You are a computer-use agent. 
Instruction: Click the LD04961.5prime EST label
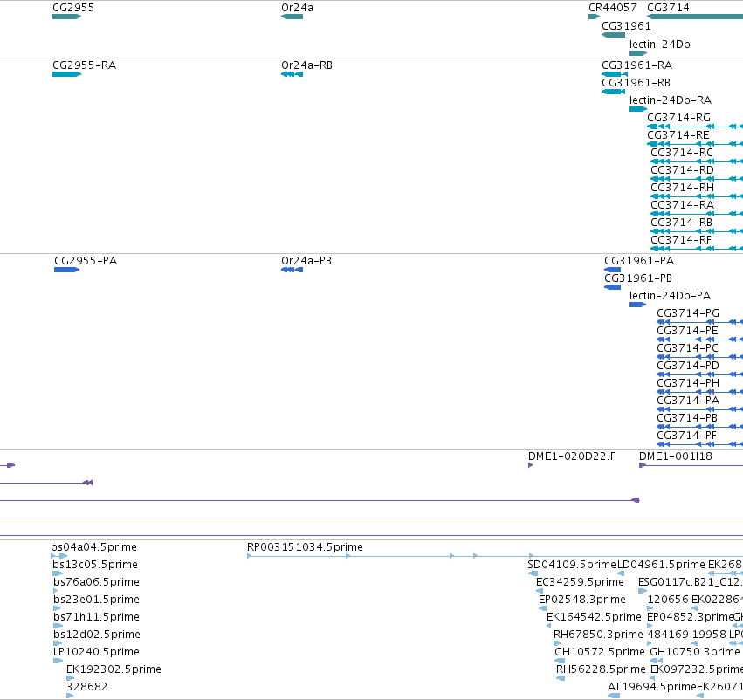coord(661,565)
